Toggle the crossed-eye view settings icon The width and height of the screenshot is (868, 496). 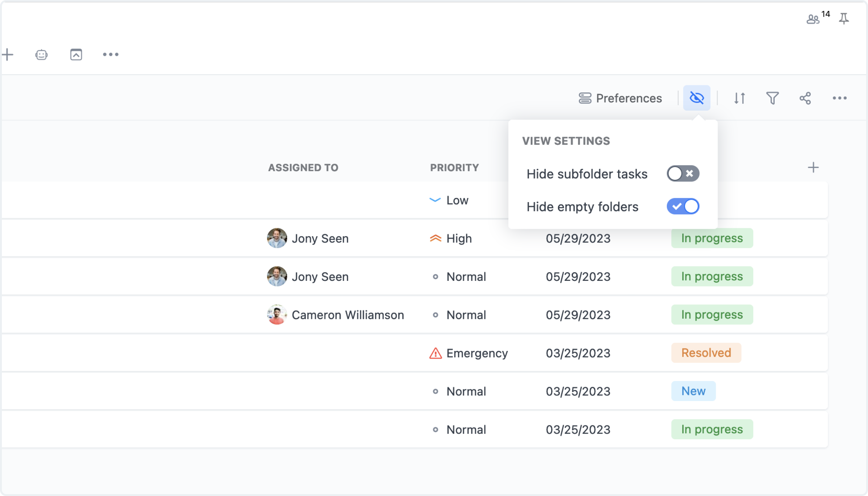click(697, 98)
